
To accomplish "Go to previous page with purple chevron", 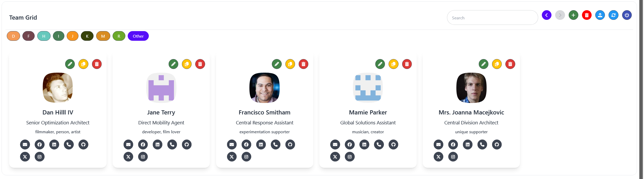I will [x=547, y=15].
